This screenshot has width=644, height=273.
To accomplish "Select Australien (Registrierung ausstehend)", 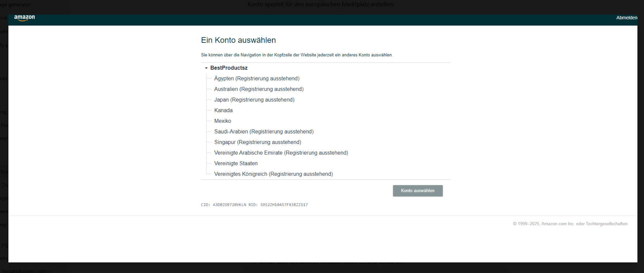I will (259, 89).
